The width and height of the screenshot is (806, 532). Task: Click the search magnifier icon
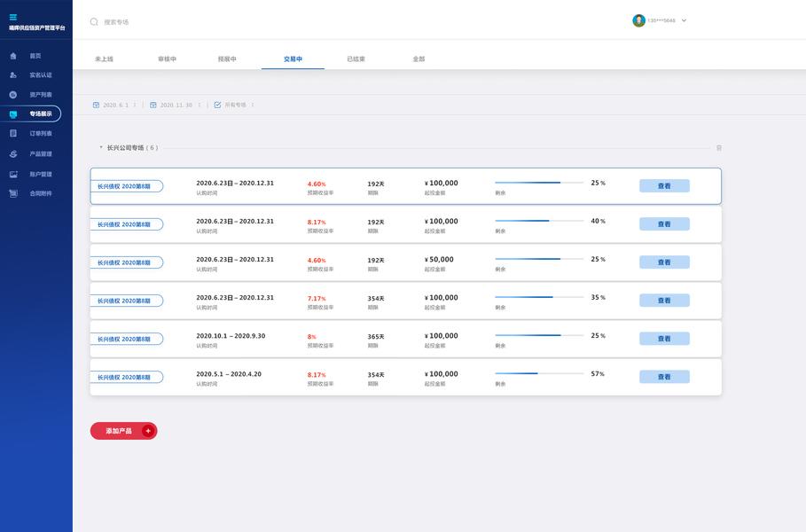click(x=94, y=21)
